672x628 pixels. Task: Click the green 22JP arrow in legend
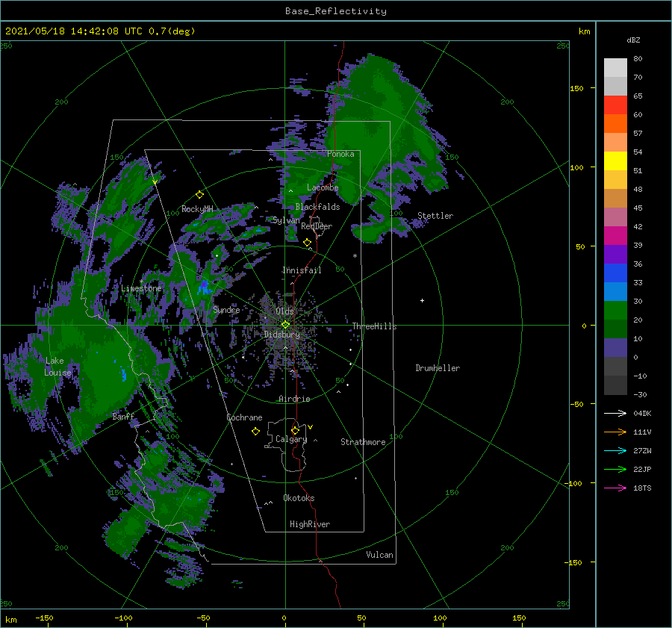[x=615, y=470]
